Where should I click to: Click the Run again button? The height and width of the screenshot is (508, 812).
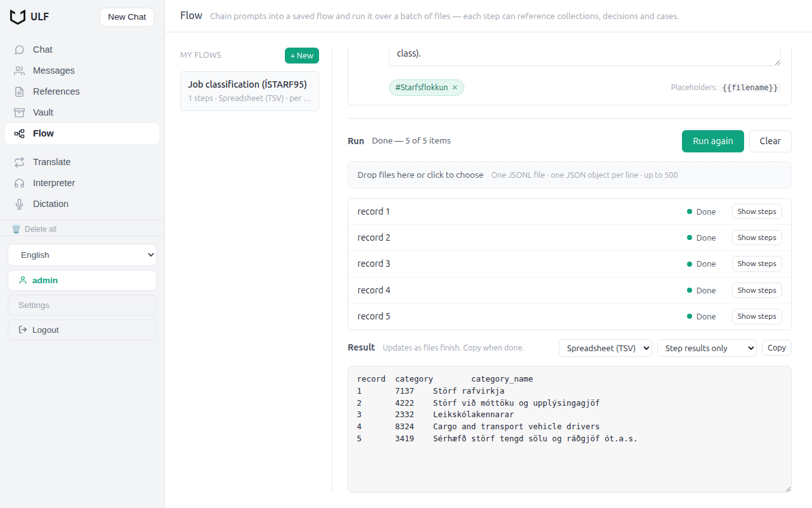(713, 141)
